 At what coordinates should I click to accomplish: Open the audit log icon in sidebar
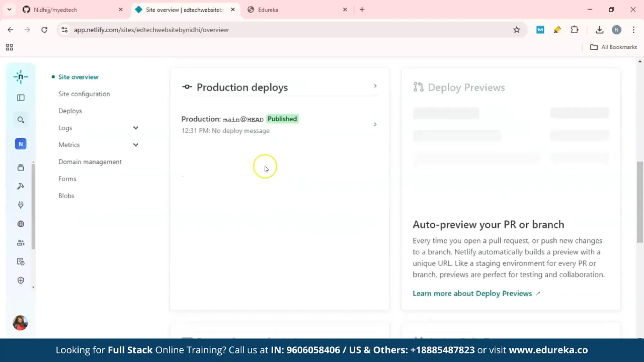tap(21, 262)
